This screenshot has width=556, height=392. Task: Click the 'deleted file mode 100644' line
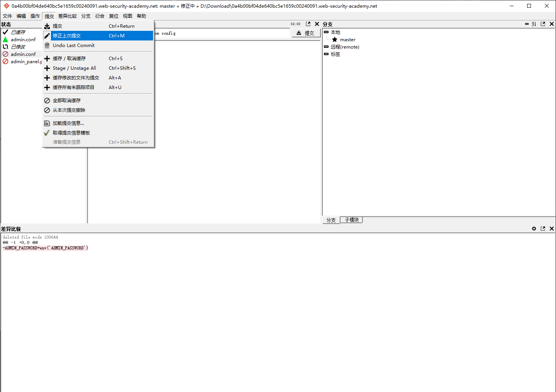[30, 237]
